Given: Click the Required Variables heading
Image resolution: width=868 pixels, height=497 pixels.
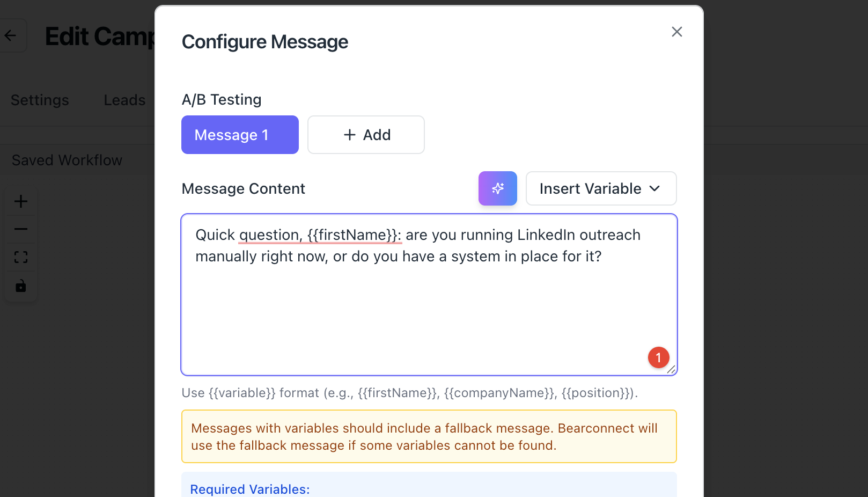Looking at the screenshot, I should 250,489.
